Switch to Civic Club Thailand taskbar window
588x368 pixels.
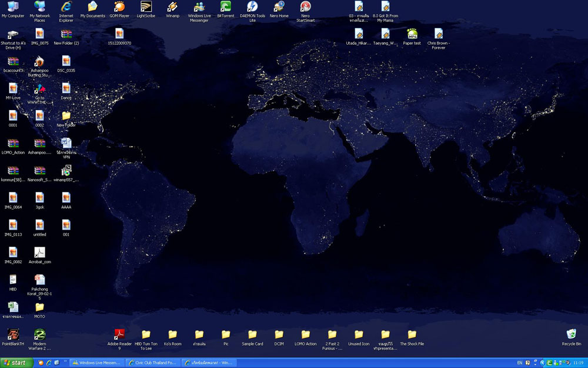click(152, 363)
